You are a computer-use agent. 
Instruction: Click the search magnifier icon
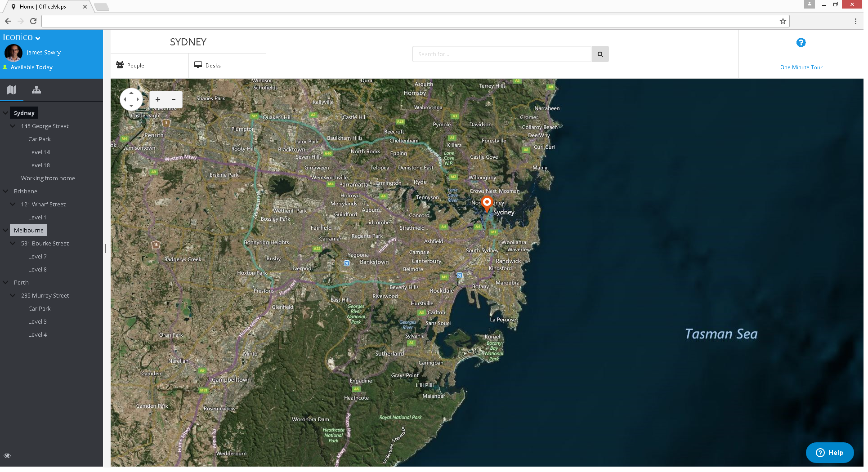(x=600, y=54)
